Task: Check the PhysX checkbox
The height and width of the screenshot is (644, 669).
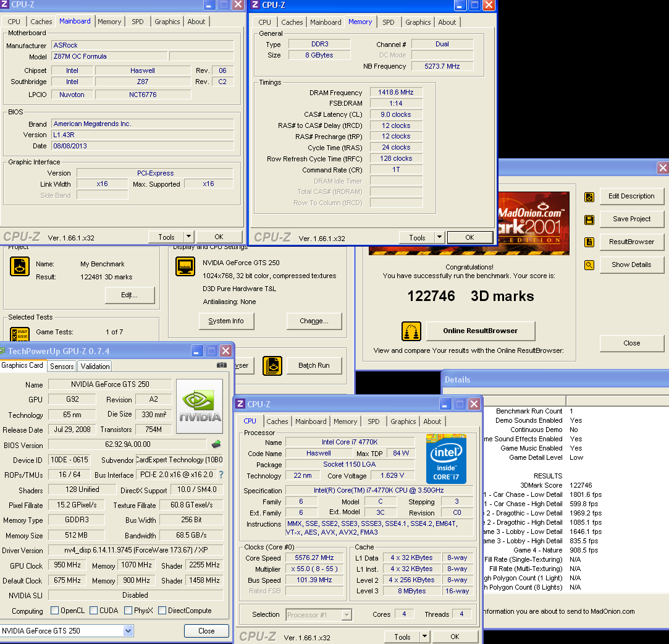Action: pos(128,610)
